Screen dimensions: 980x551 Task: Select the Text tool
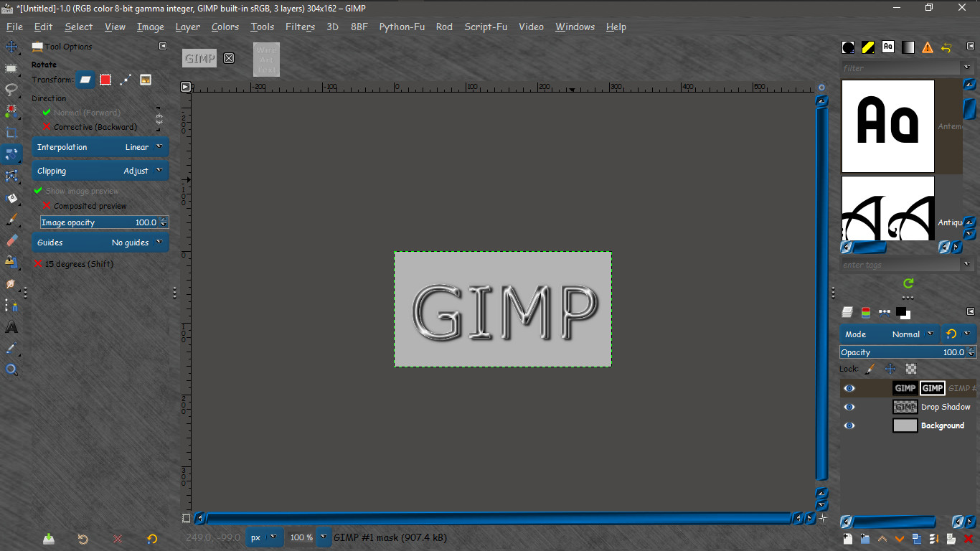11,327
